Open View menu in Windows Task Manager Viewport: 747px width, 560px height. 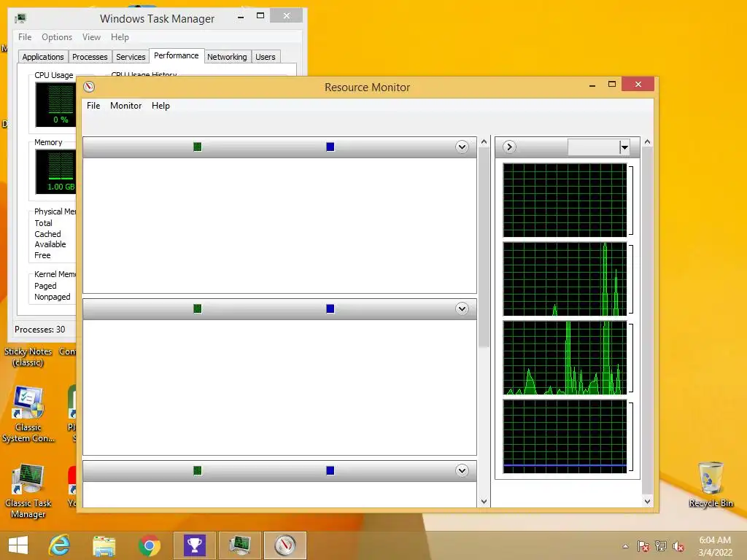(x=91, y=37)
